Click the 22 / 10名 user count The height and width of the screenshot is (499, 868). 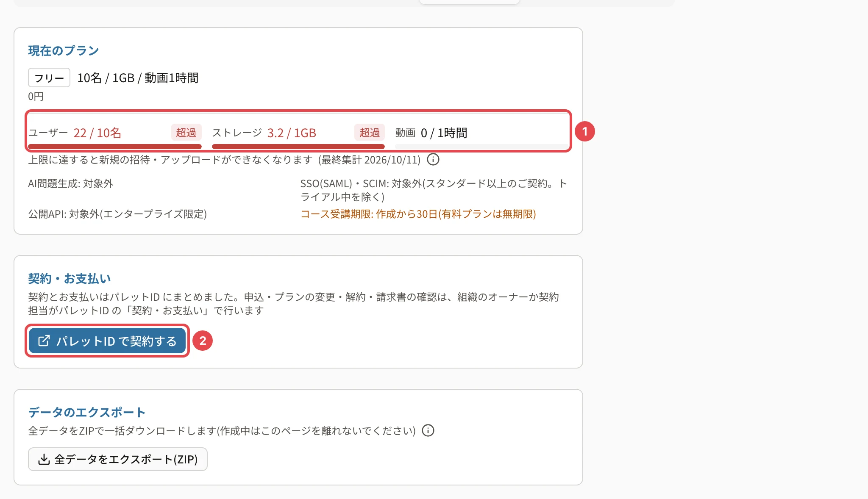[97, 133]
